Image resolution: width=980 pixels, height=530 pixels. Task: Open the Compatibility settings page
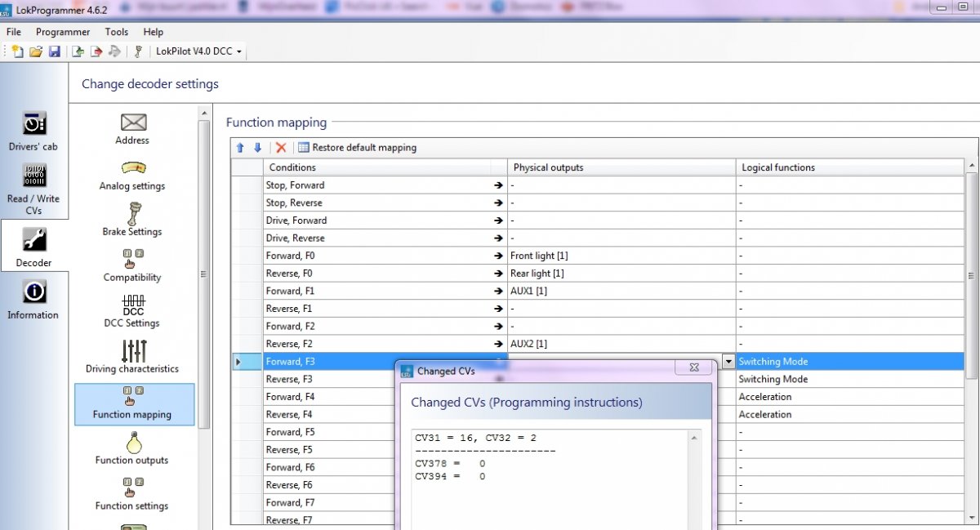click(x=132, y=266)
